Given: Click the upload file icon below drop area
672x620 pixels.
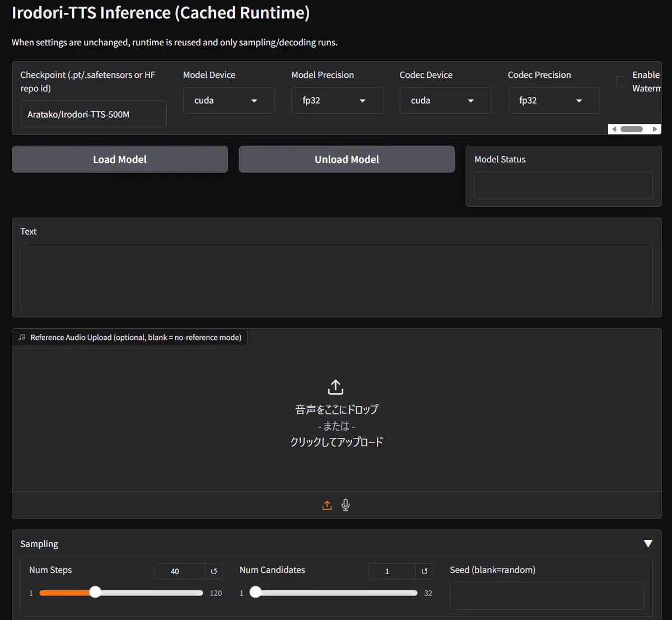Looking at the screenshot, I should point(327,505).
